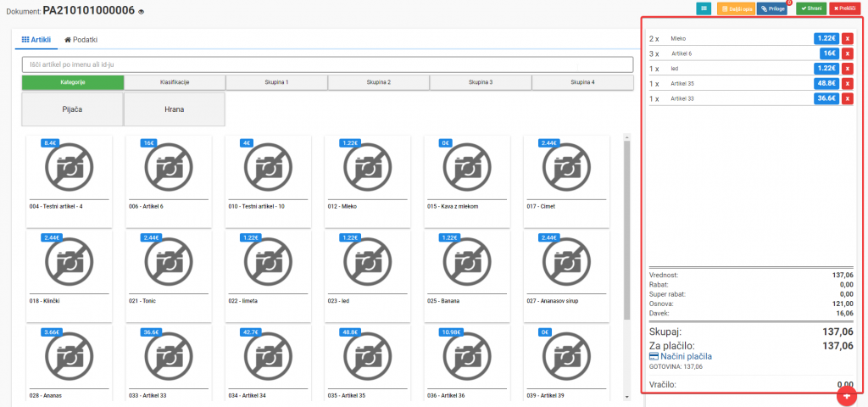This screenshot has height=407, width=868.
Task: Add article 021 - Tonic
Action: 169,276
